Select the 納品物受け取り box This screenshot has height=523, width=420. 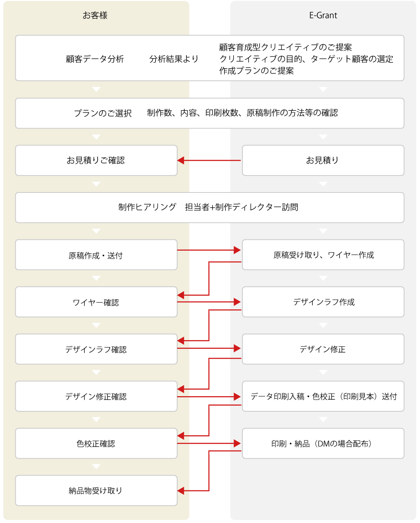point(96,491)
